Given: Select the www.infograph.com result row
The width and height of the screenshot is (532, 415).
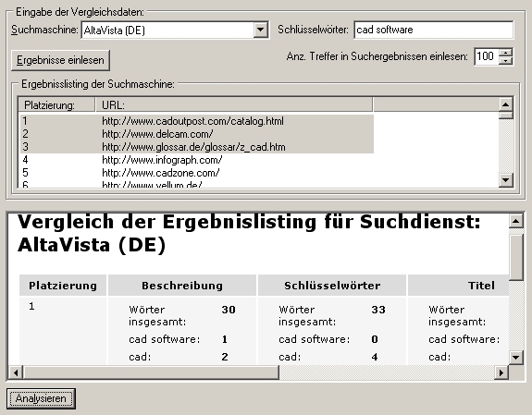Looking at the screenshot, I should pos(197,160).
